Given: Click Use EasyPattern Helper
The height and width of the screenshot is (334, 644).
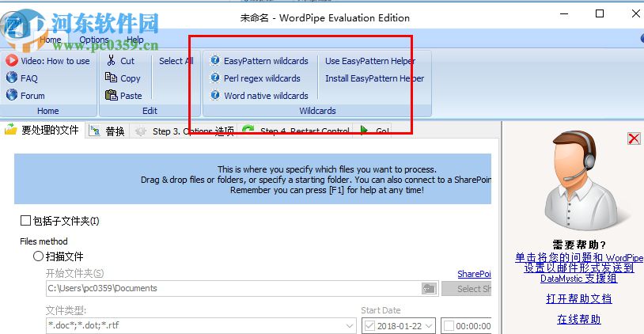Looking at the screenshot, I should point(370,61).
